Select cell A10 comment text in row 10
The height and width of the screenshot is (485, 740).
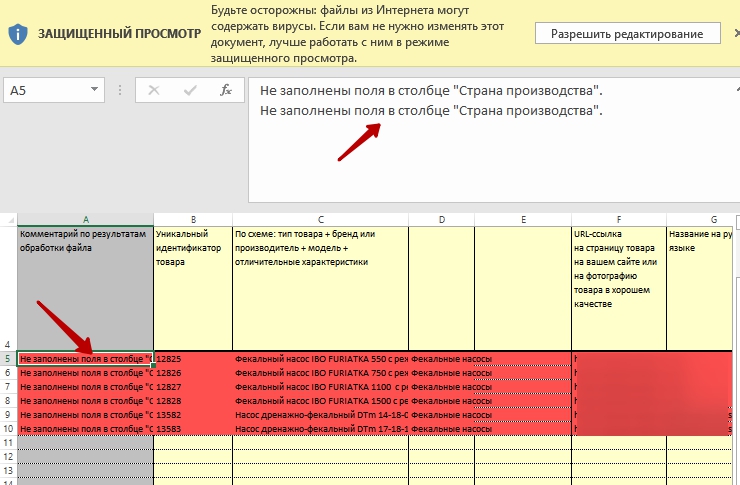[x=85, y=429]
